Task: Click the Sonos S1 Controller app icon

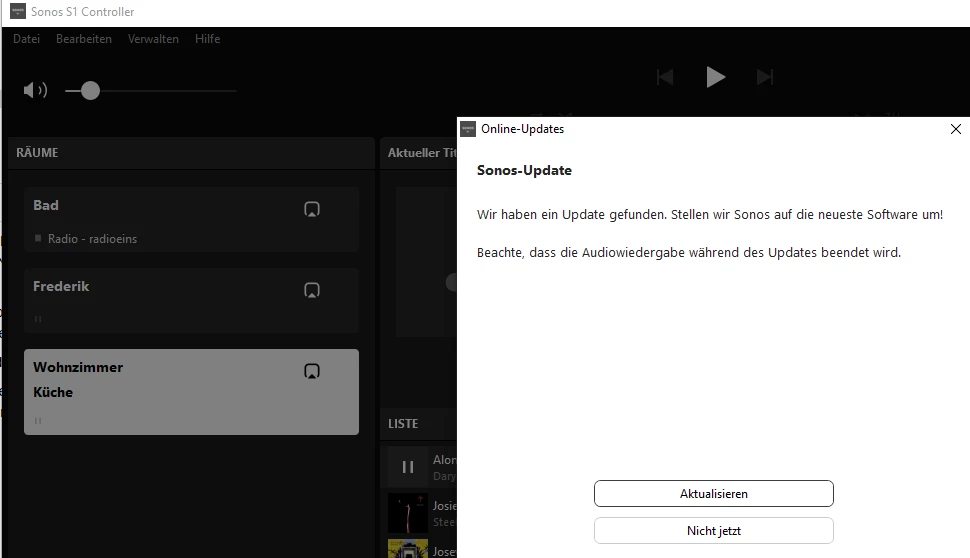Action: click(18, 11)
